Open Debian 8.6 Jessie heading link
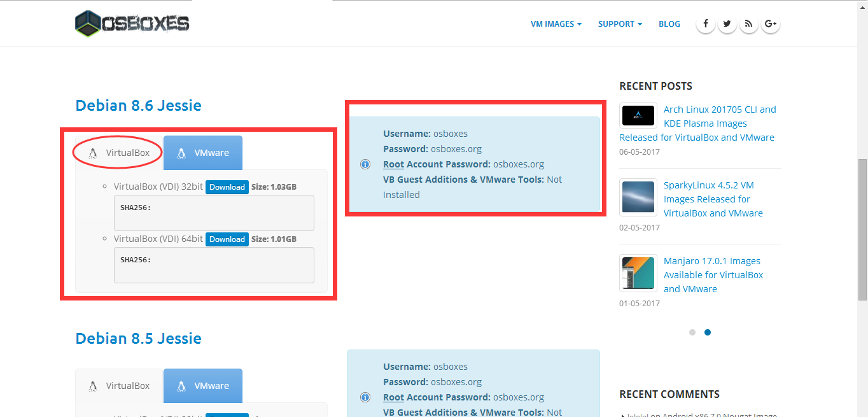Image resolution: width=868 pixels, height=417 pixels. (138, 106)
